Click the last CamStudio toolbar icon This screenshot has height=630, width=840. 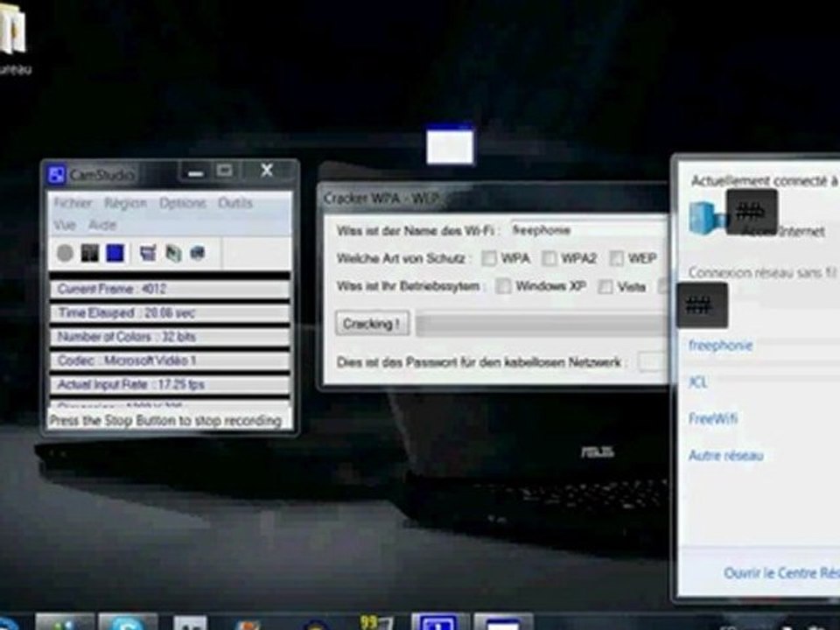tap(198, 253)
